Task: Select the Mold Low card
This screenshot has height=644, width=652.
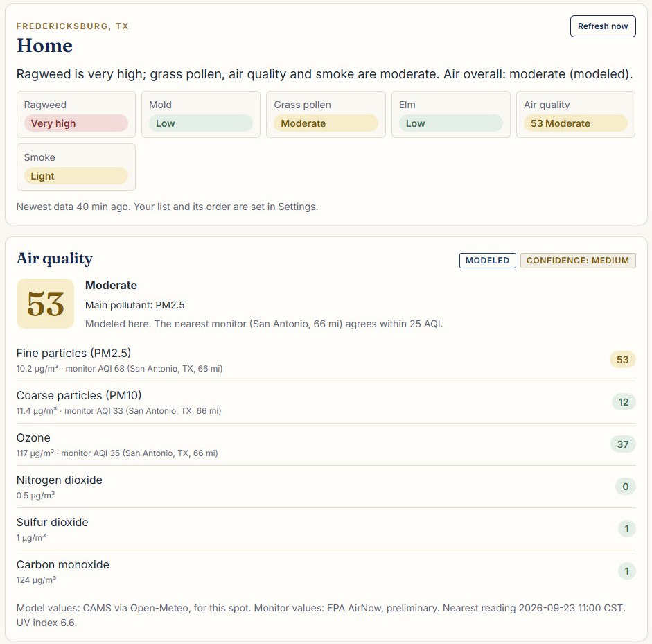Action: click(201, 114)
